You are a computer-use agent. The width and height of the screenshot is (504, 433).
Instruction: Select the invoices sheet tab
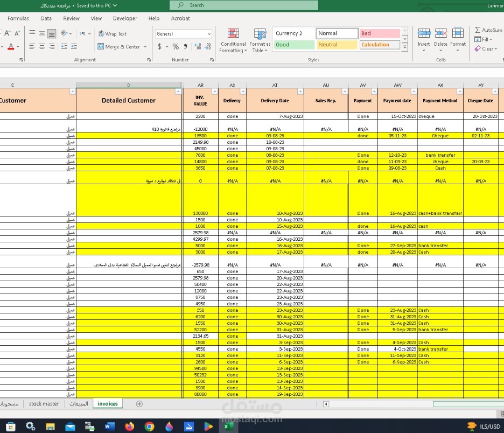(108, 404)
